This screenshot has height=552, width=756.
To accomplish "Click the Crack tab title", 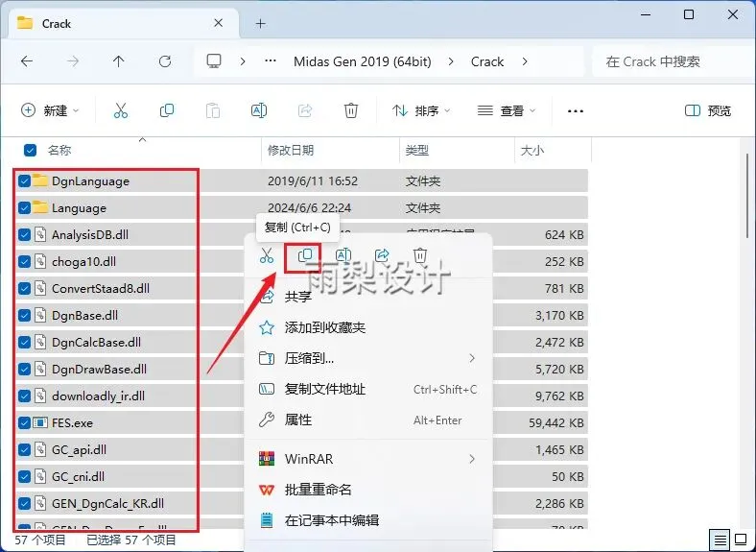I will click(57, 24).
